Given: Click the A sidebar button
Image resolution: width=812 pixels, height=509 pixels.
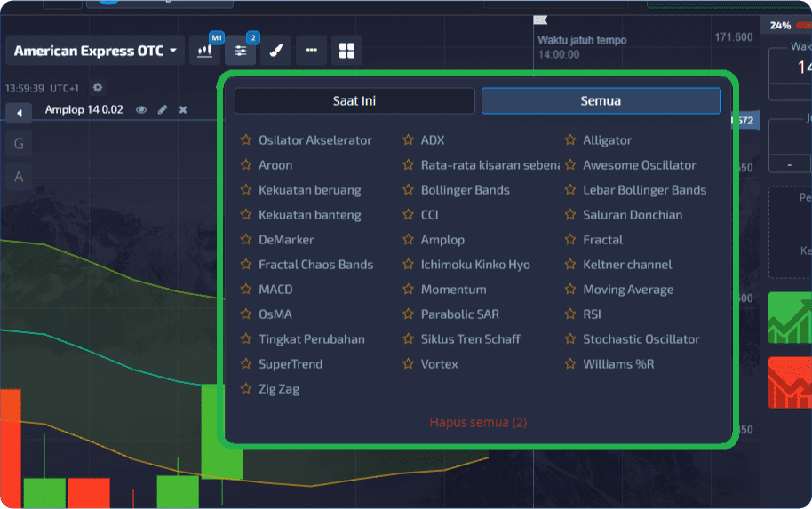Looking at the screenshot, I should 19,177.
